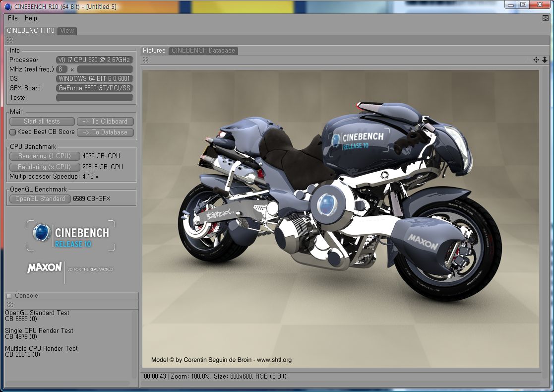Click the MAXON logo in the sidebar
The width and height of the screenshot is (554, 392).
point(45,267)
